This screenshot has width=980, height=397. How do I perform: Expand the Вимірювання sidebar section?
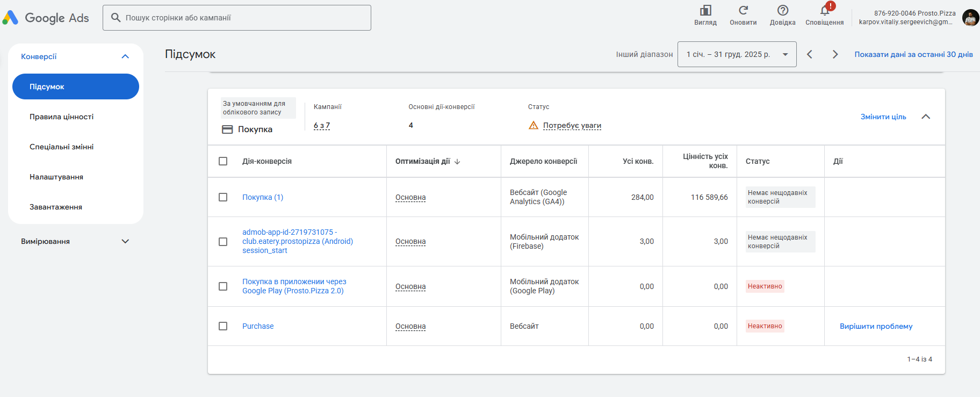125,241
